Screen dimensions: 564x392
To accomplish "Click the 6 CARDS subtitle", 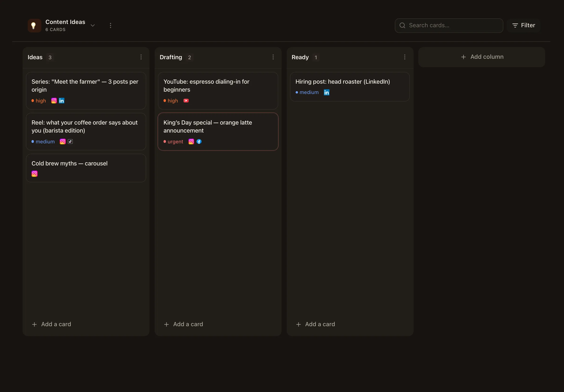I will [55, 29].
